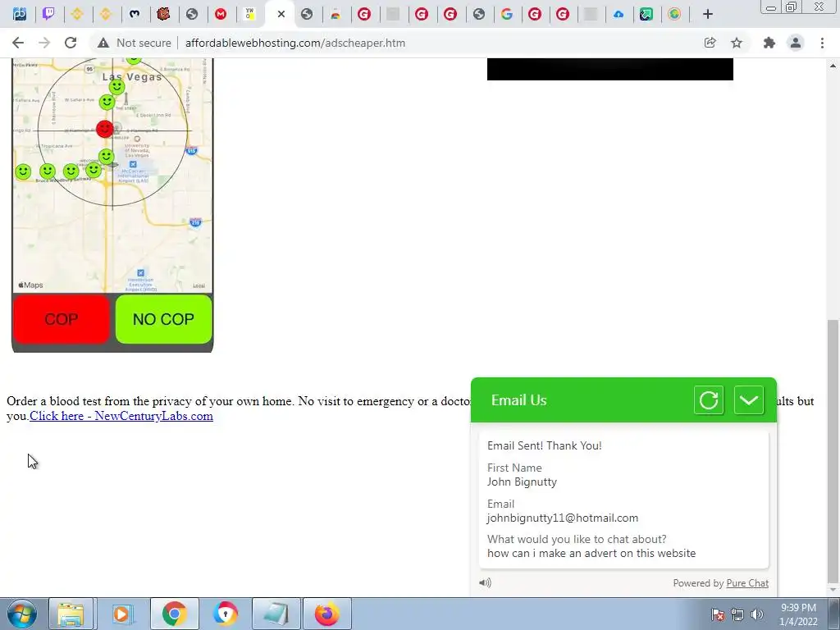Open a new tab with the plus button

708,15
